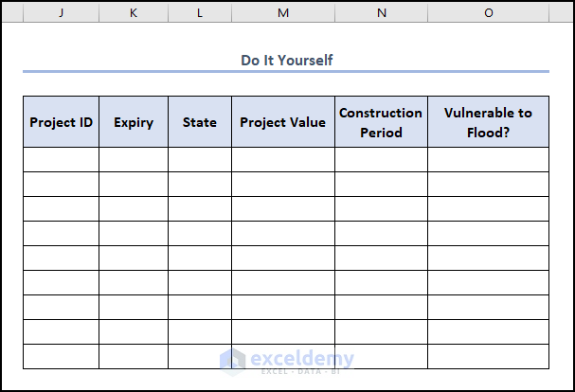This screenshot has height=392, width=575.
Task: Click first empty cell under Expiry
Action: [x=134, y=159]
